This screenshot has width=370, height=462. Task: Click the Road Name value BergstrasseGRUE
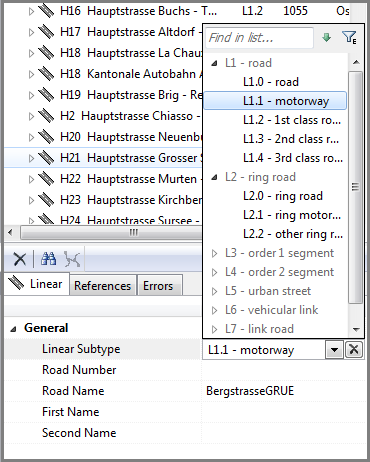250,391
